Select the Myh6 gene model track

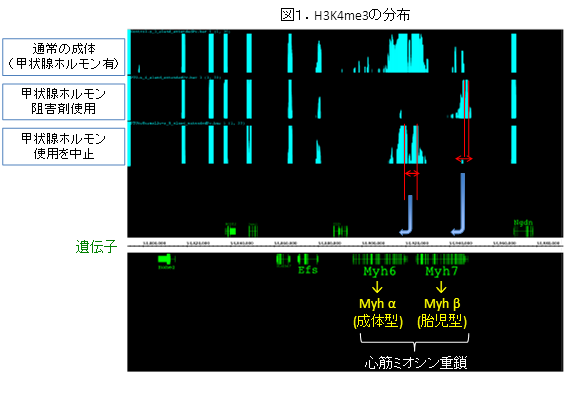coord(380,259)
